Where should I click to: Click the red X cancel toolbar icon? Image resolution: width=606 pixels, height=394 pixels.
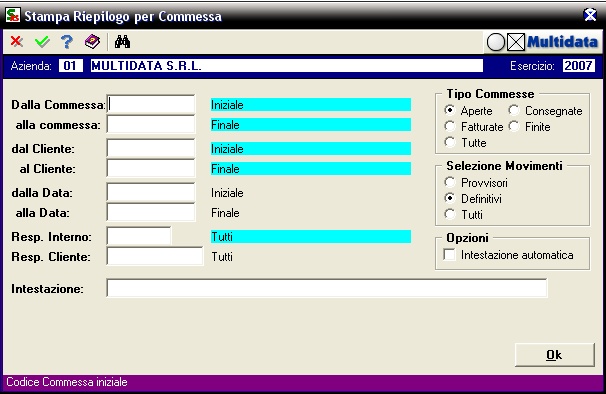(x=16, y=41)
